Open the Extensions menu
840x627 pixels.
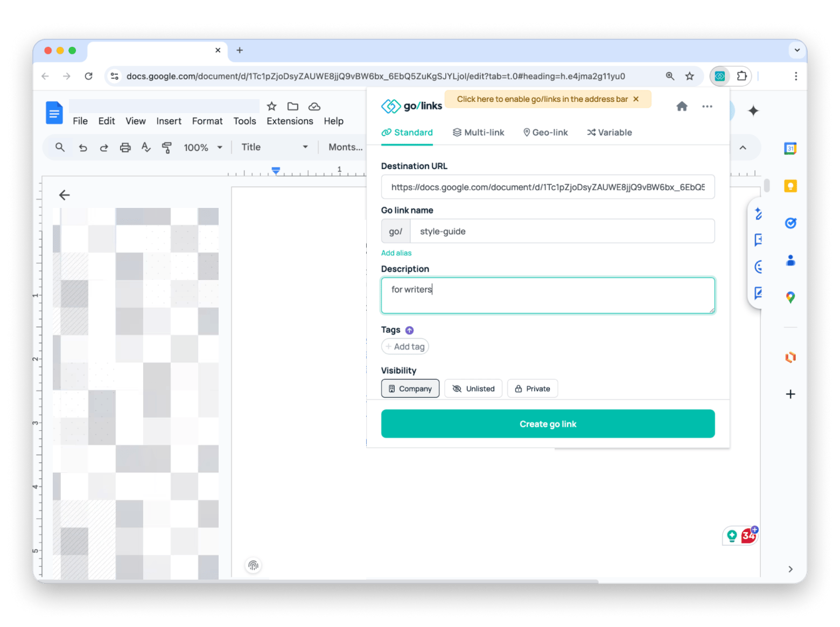pos(290,121)
